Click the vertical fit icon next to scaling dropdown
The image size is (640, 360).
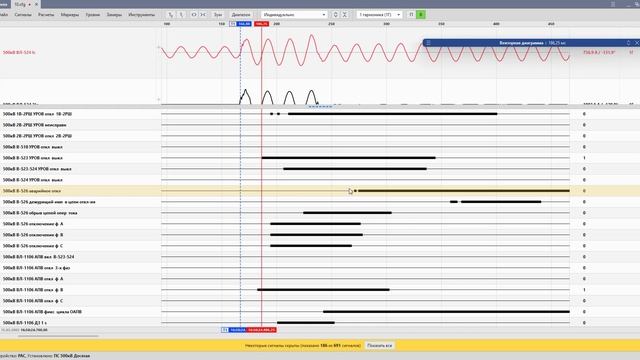click(x=336, y=15)
